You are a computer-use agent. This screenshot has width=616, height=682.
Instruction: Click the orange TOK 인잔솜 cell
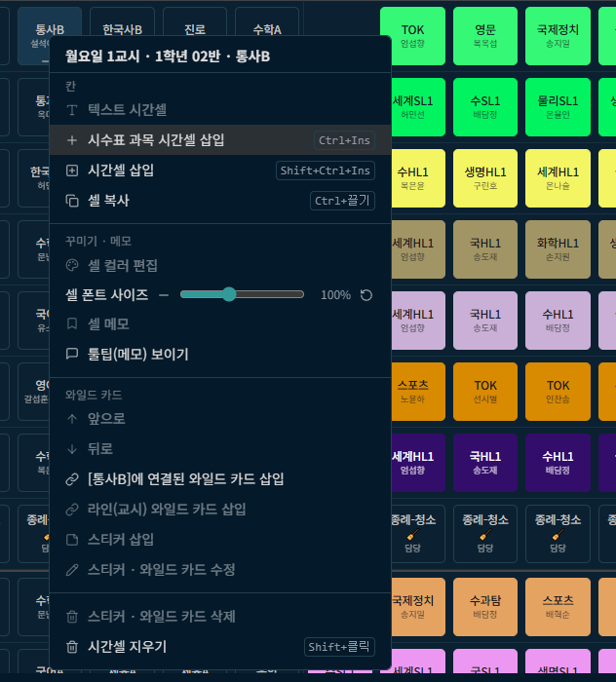[x=558, y=392]
